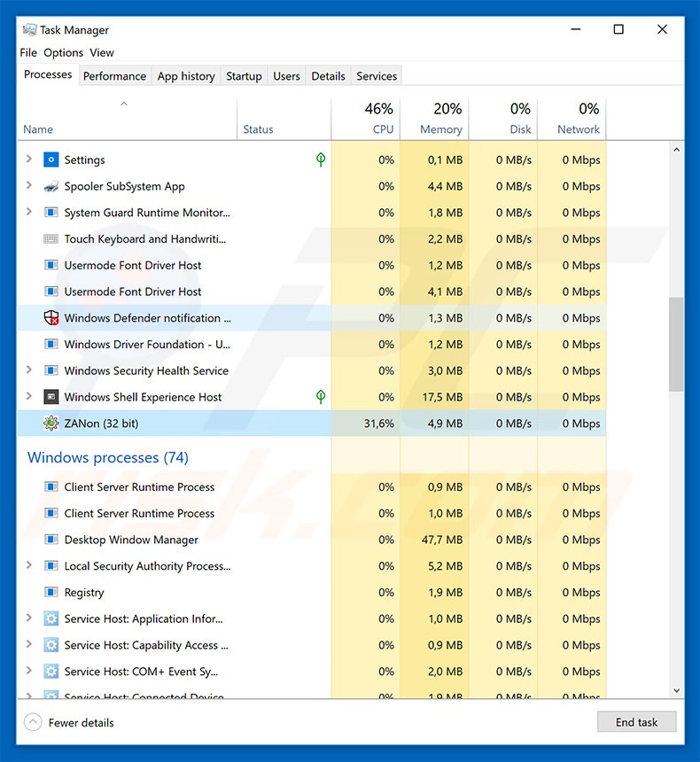Image resolution: width=700 pixels, height=762 pixels.
Task: Click the Touch Keyboard and Handwriting keyboard icon
Action: (x=51, y=238)
